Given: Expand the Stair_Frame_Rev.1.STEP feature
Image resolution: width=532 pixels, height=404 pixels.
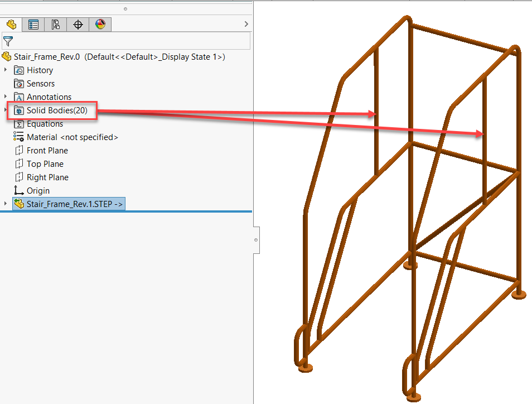Looking at the screenshot, I should [6, 203].
